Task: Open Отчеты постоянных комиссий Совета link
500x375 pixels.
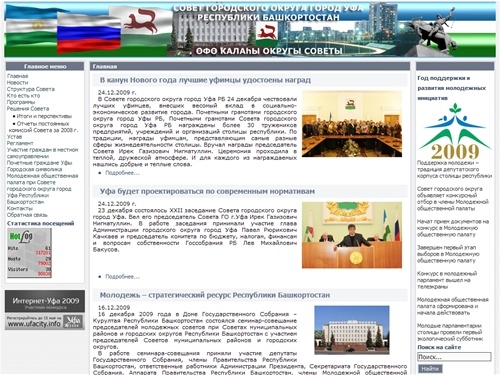Action: pyautogui.click(x=43, y=127)
